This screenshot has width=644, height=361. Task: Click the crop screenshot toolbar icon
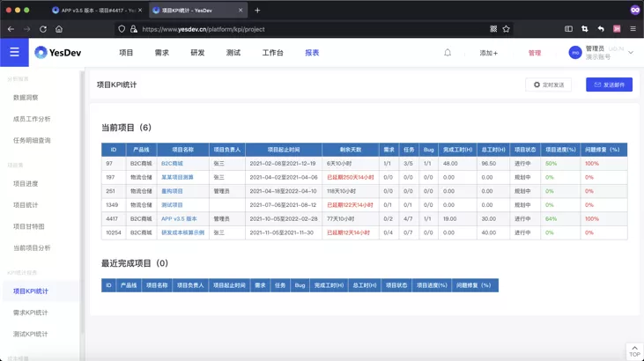(584, 29)
